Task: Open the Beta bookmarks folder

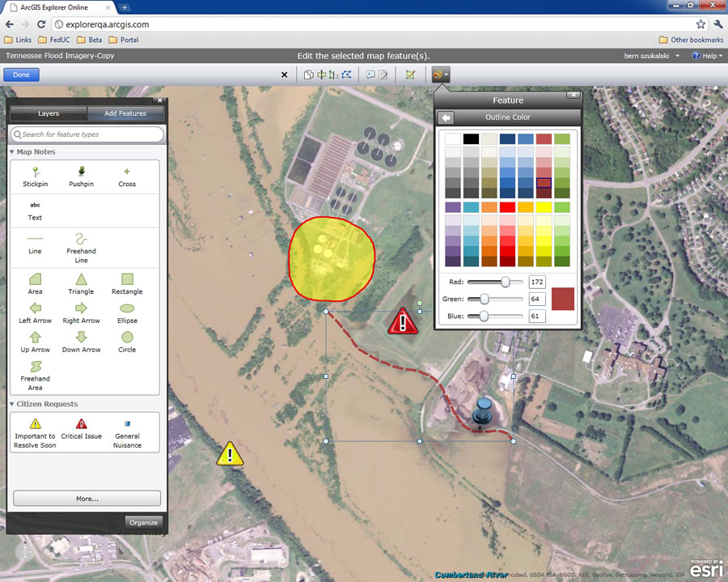Action: point(90,40)
